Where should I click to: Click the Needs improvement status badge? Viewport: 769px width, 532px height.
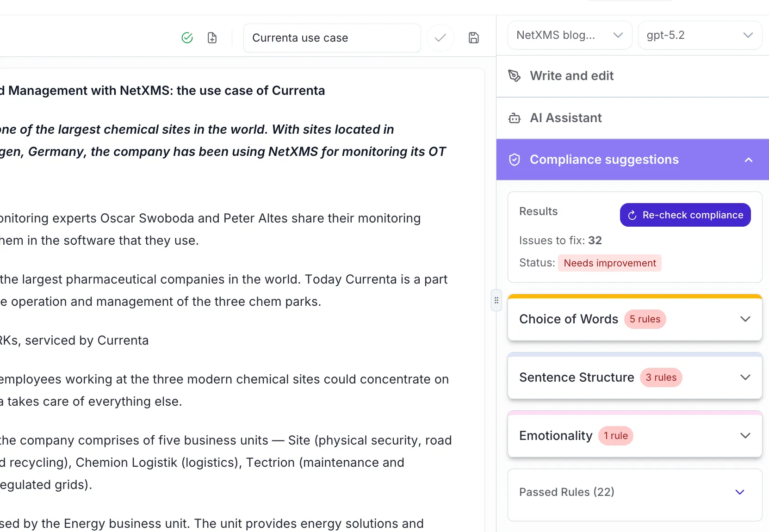pyautogui.click(x=610, y=263)
